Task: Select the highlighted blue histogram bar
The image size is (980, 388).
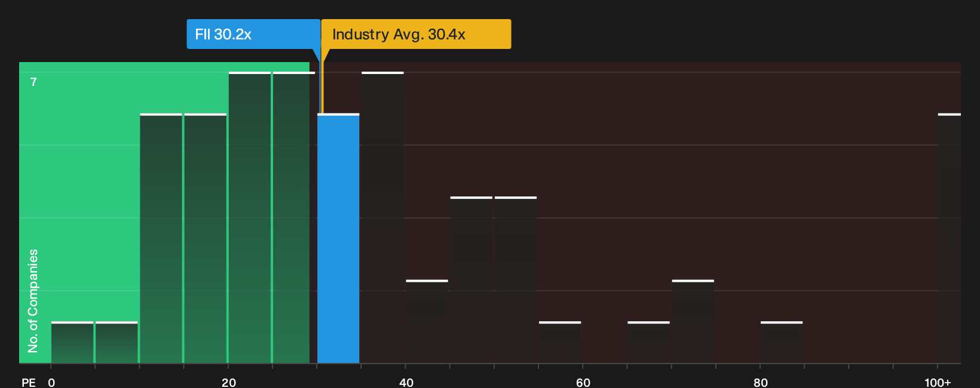Action: [338, 238]
